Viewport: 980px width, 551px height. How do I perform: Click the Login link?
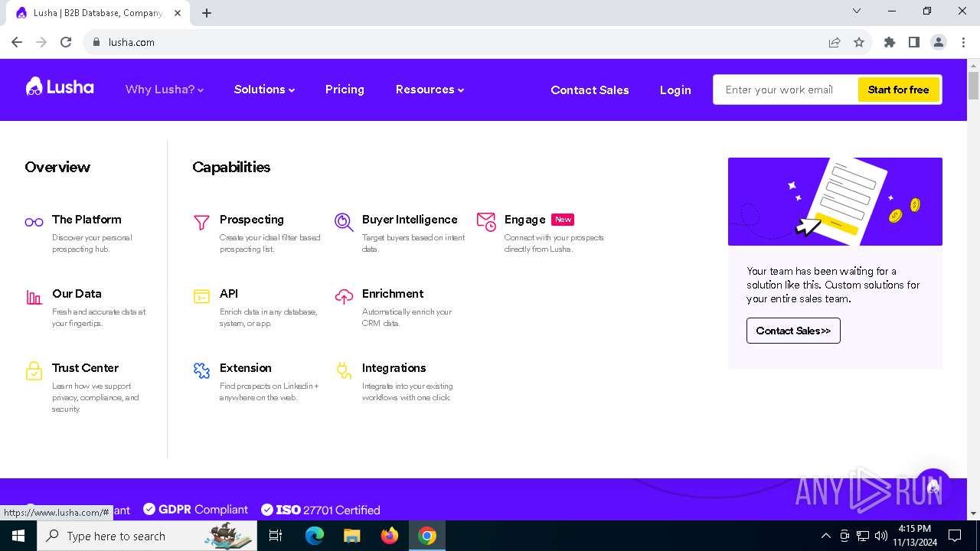click(x=675, y=90)
